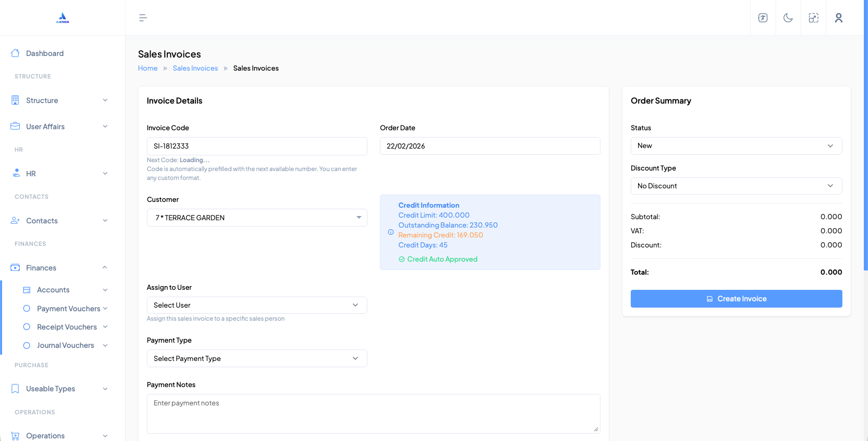Click the Invoice Code input field

(257, 146)
